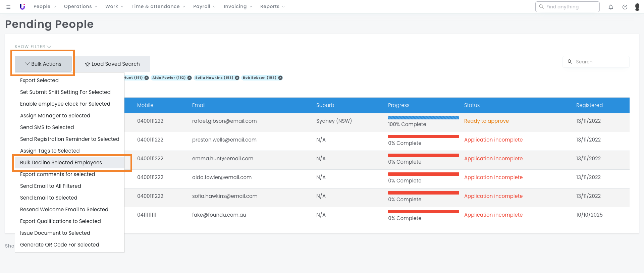Open the hamburger navigation menu

coord(8,7)
